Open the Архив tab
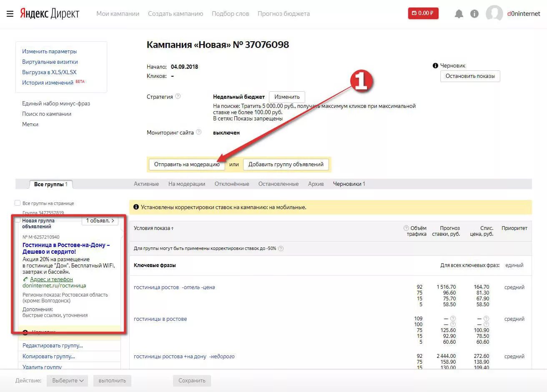This screenshot has width=547, height=392. (x=316, y=184)
